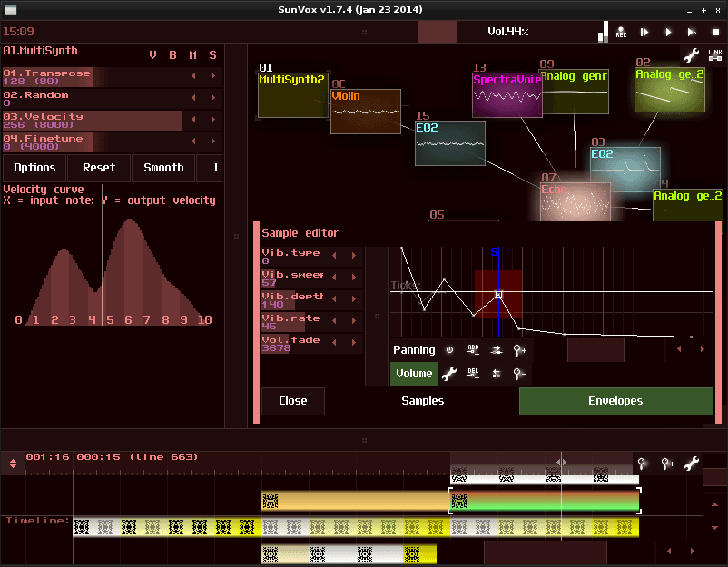Decrease Random with left arrow
This screenshot has height=567, width=728.
tap(193, 98)
